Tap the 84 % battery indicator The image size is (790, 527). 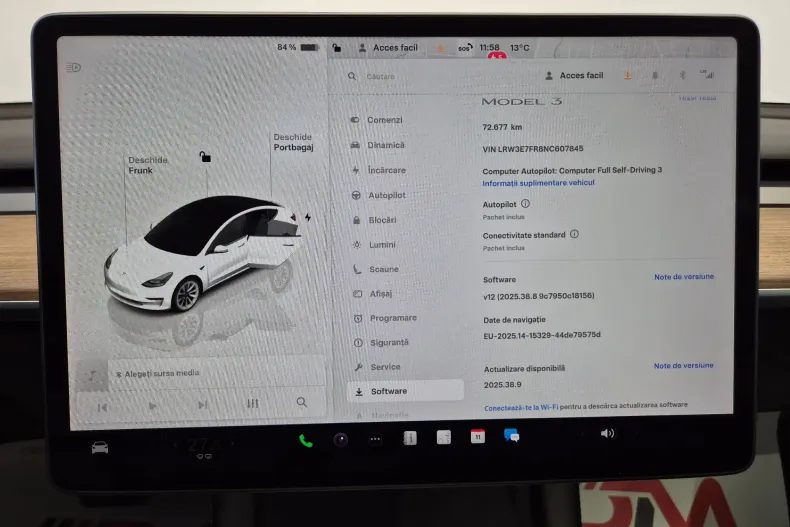(297, 47)
